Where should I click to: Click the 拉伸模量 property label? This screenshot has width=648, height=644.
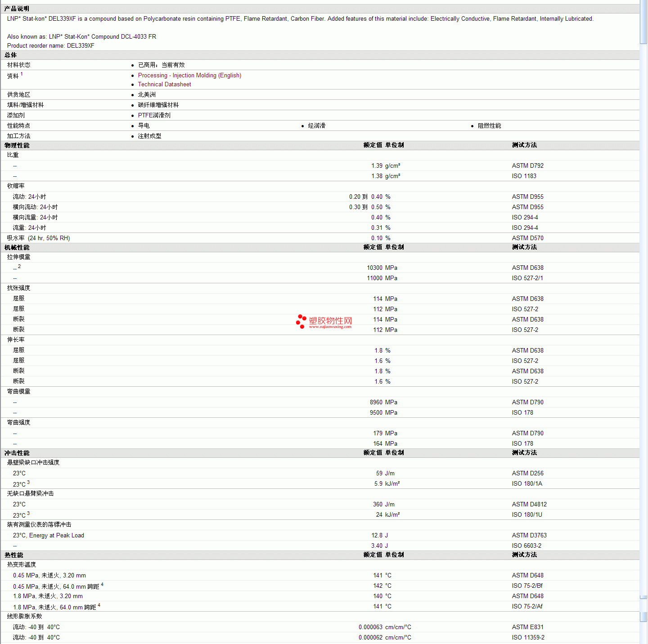point(19,257)
